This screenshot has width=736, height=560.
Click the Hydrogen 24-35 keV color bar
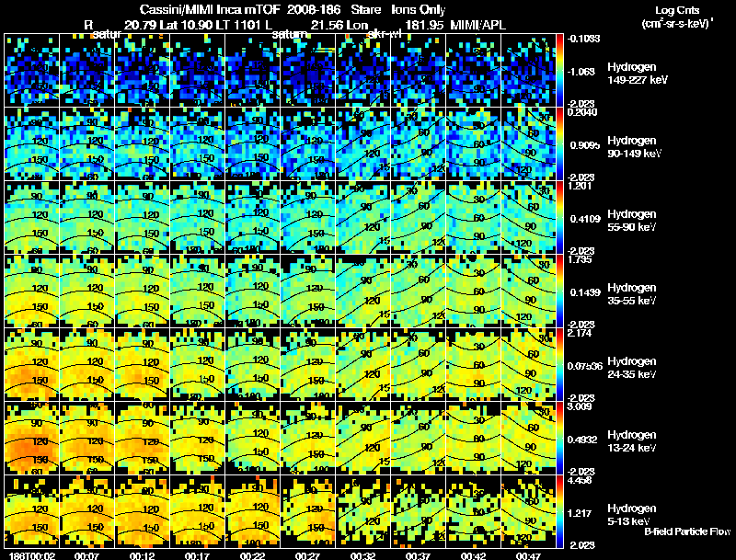point(559,365)
